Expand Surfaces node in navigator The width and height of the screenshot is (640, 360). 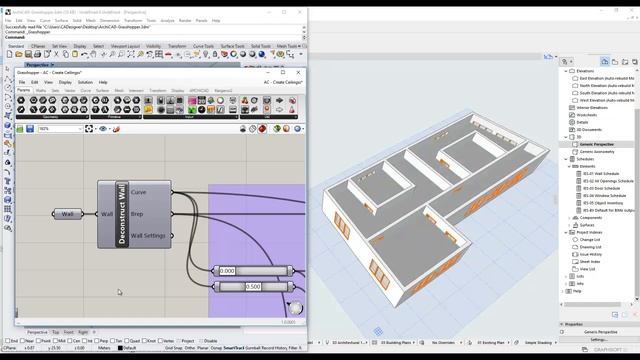570,225
